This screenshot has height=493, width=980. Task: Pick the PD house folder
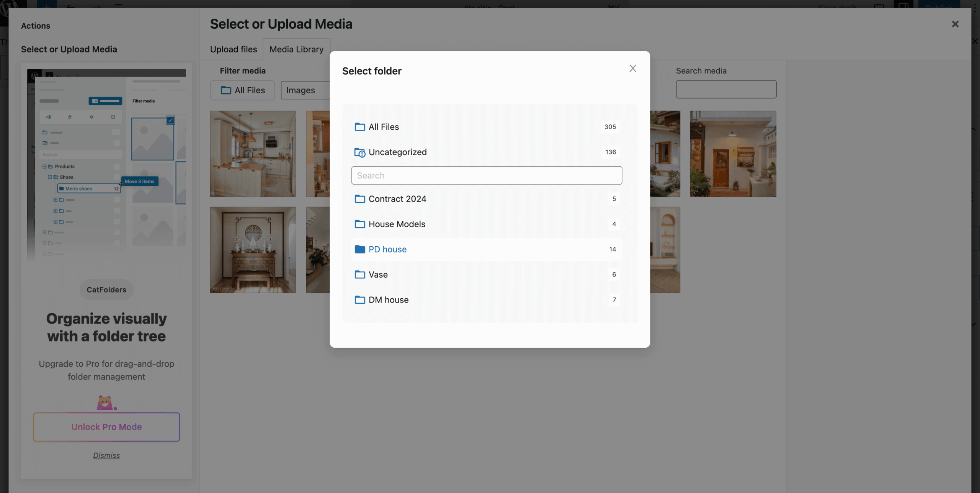click(x=487, y=249)
